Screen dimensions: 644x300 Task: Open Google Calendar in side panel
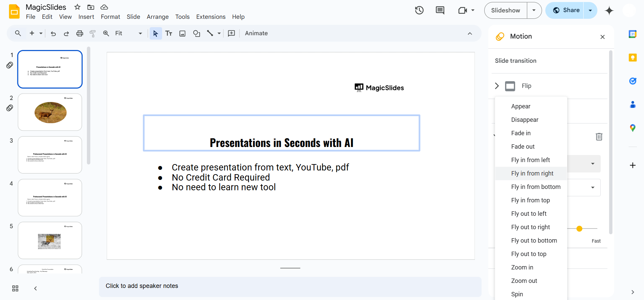pyautogui.click(x=633, y=34)
